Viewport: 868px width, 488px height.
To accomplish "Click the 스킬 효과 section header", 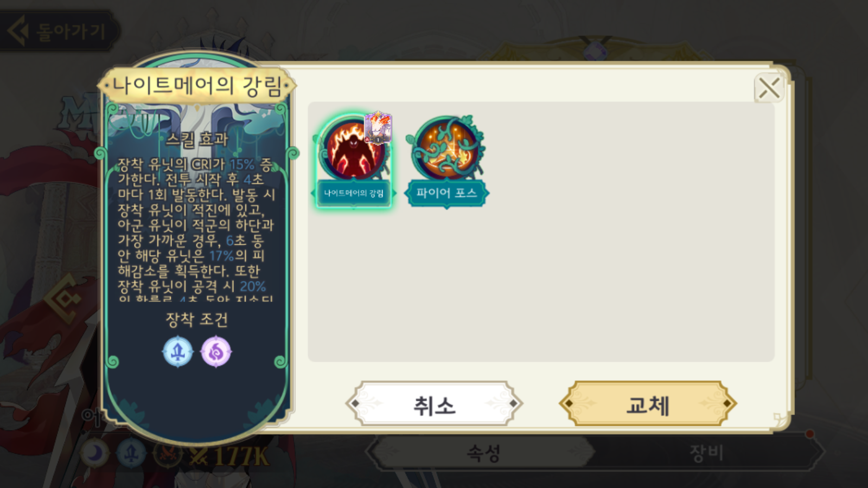I will coord(196,139).
